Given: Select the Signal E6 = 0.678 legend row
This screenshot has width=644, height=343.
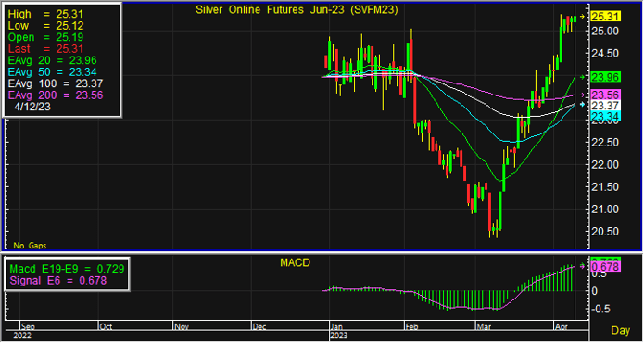Looking at the screenshot, I should 57,281.
